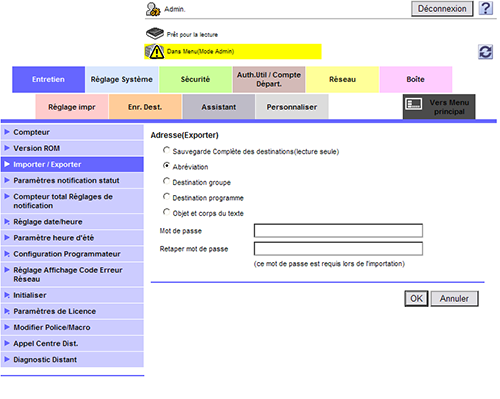Click the Mot de passe input field
The width and height of the screenshot is (500, 399).
click(x=338, y=230)
